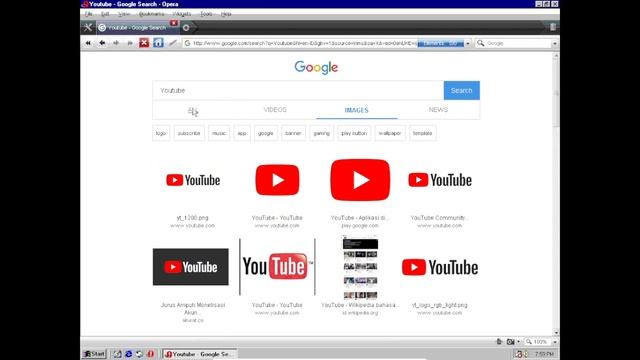Click the Show Desktop quick launch icon
This screenshot has height=360, width=640.
click(x=118, y=354)
